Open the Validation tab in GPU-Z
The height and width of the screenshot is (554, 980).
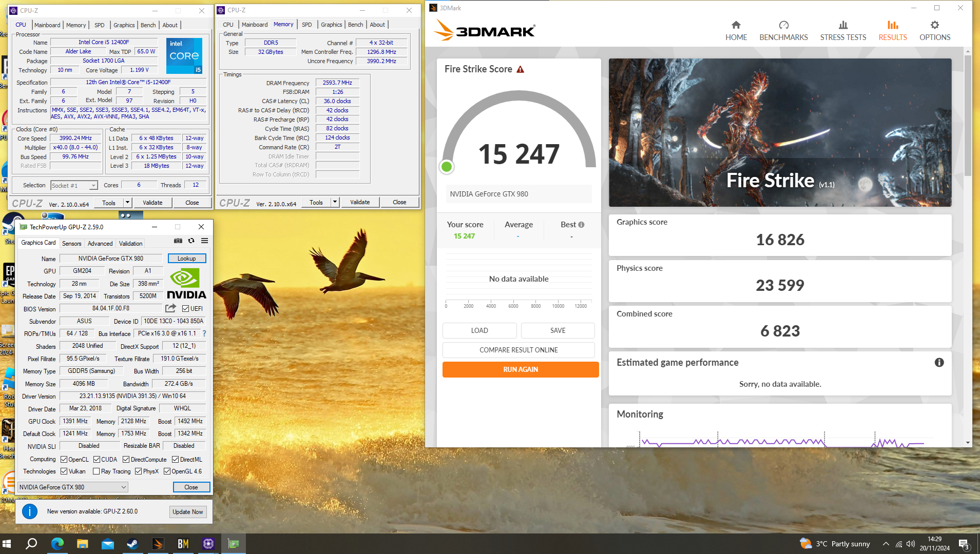coord(131,244)
